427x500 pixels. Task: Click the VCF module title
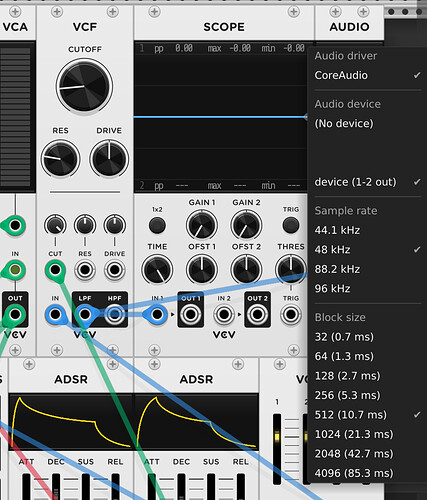(85, 27)
